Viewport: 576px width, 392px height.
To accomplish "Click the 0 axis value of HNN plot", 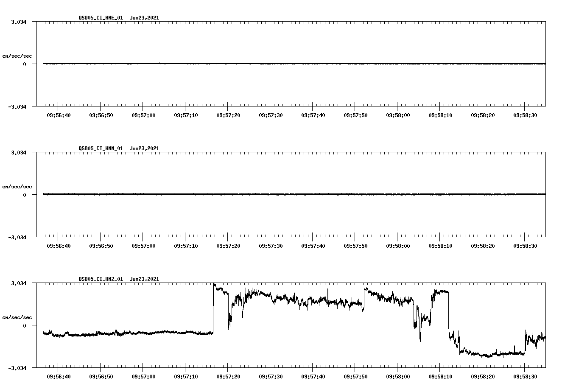I will (24, 195).
